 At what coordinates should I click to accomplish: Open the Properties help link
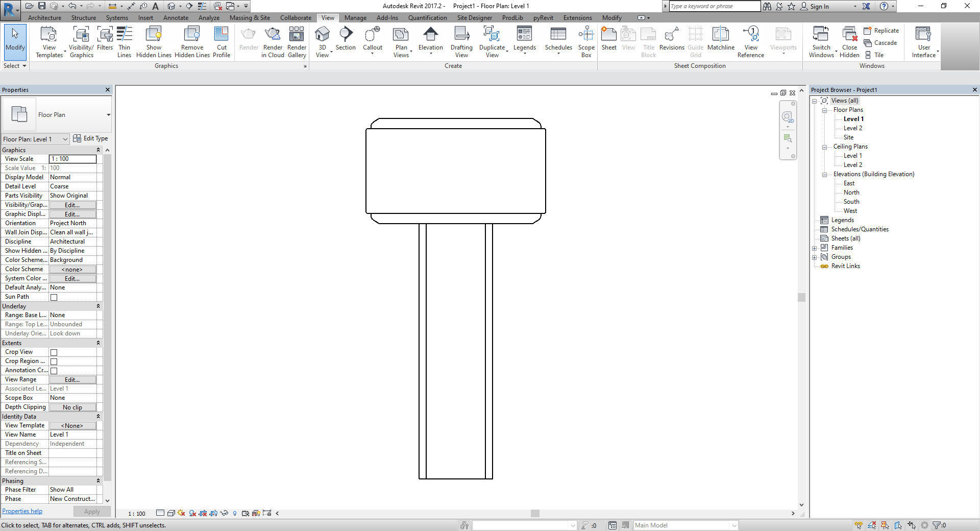(22, 511)
